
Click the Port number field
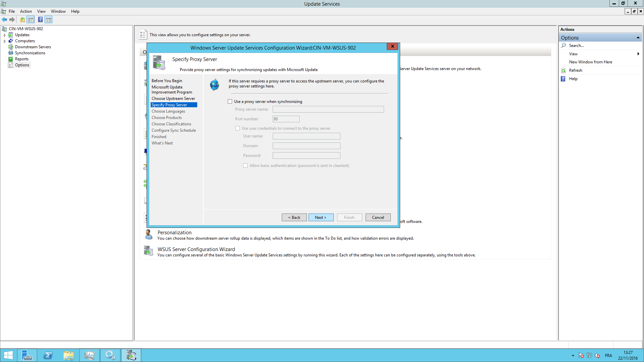click(x=286, y=119)
